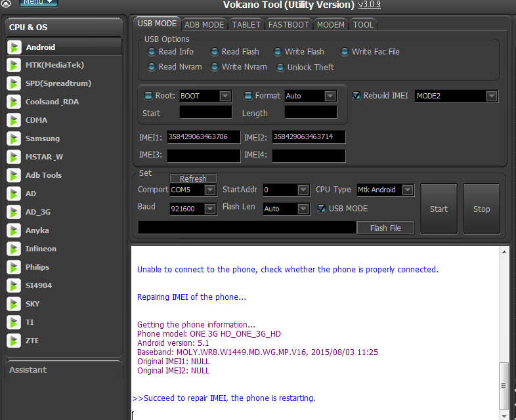This screenshot has height=420, width=516.
Task: Select the Write Flash option
Action: [x=278, y=52]
